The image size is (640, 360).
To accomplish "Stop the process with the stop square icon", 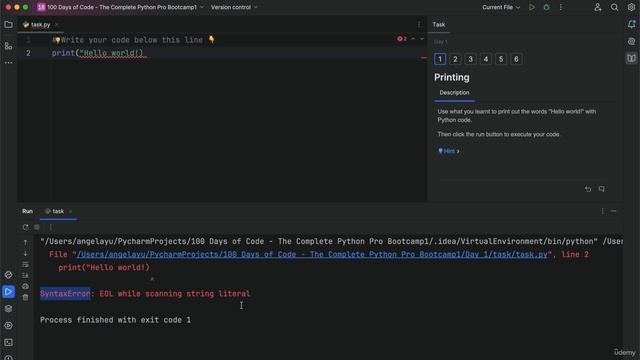I will tap(37, 227).
